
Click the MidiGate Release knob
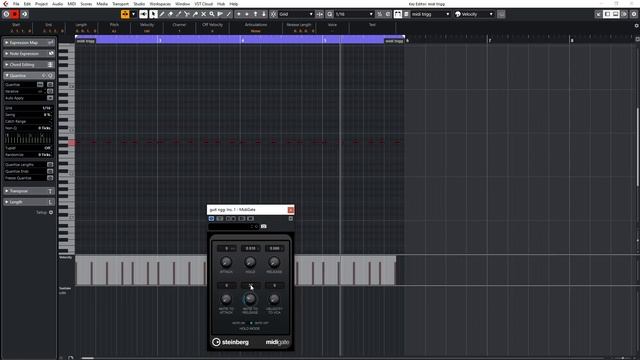point(274,262)
